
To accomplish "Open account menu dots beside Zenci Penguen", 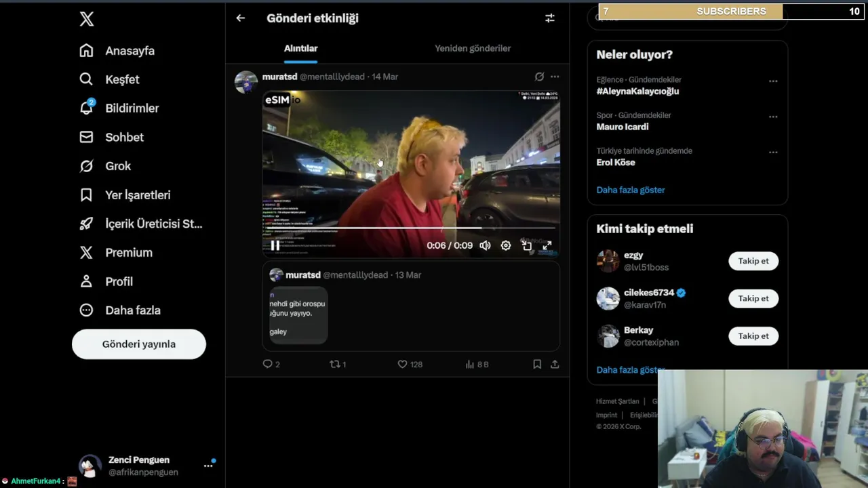I will (208, 466).
